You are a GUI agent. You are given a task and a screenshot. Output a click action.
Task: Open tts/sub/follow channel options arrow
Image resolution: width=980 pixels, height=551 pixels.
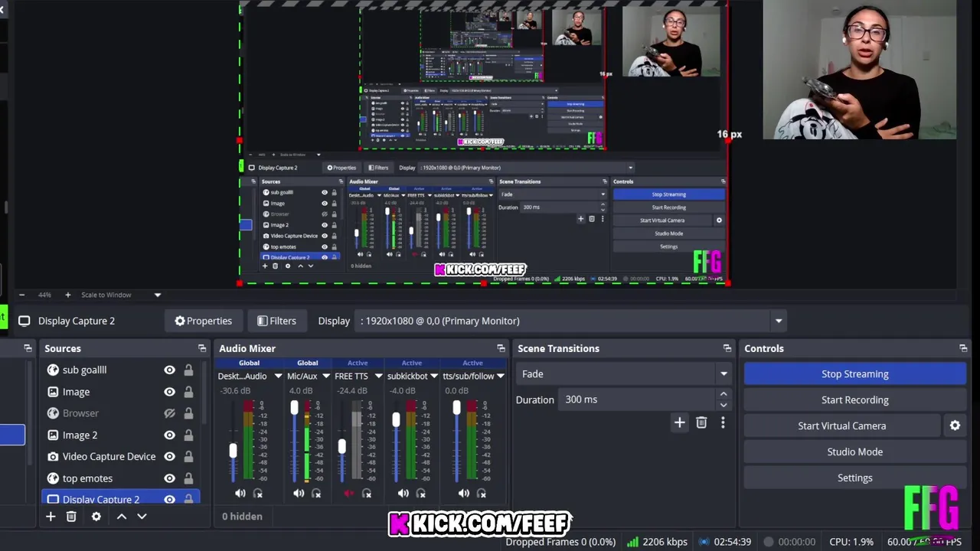click(x=500, y=376)
